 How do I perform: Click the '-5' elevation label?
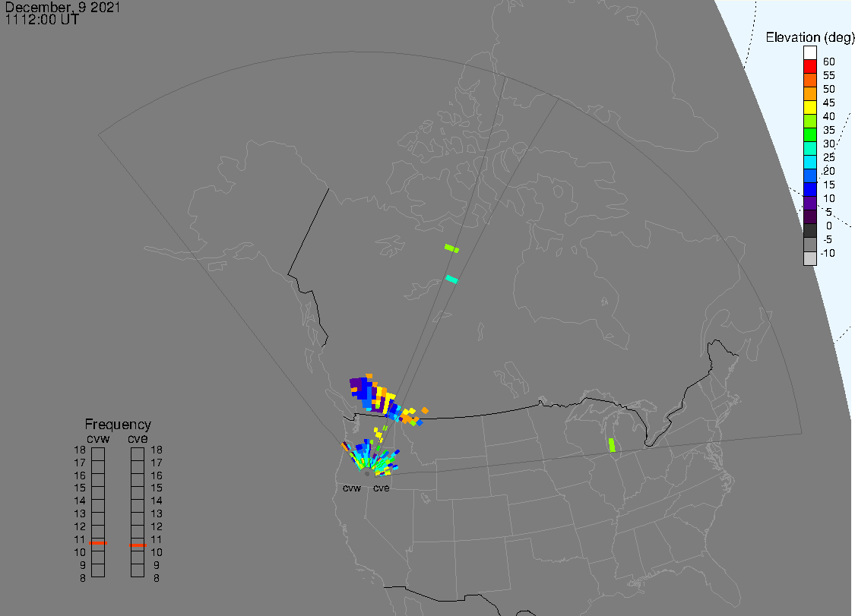coord(828,239)
